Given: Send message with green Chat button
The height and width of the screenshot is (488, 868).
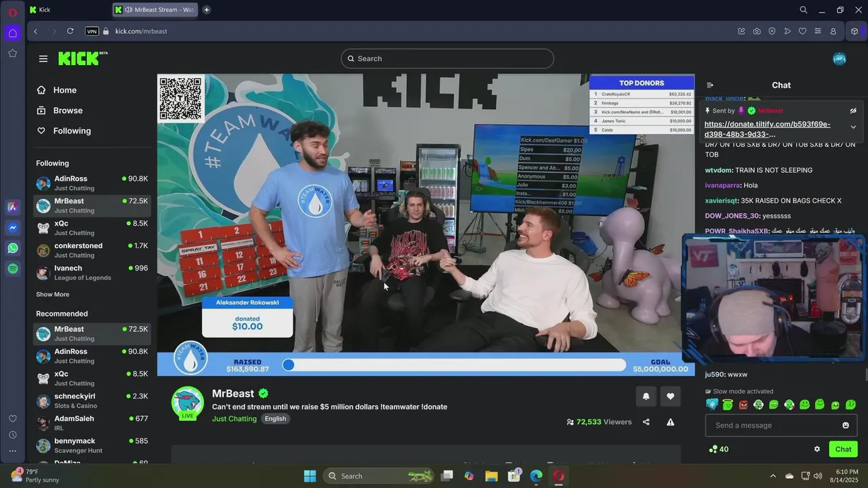Looking at the screenshot, I should tap(844, 449).
